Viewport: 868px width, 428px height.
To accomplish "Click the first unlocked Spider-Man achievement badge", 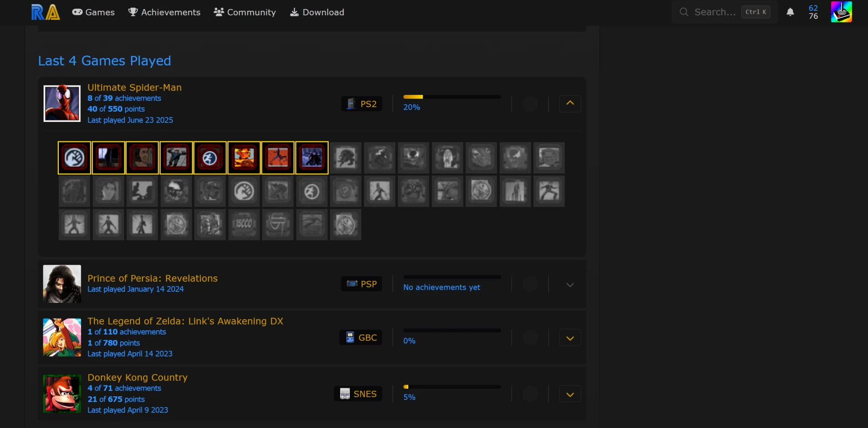I will (75, 158).
